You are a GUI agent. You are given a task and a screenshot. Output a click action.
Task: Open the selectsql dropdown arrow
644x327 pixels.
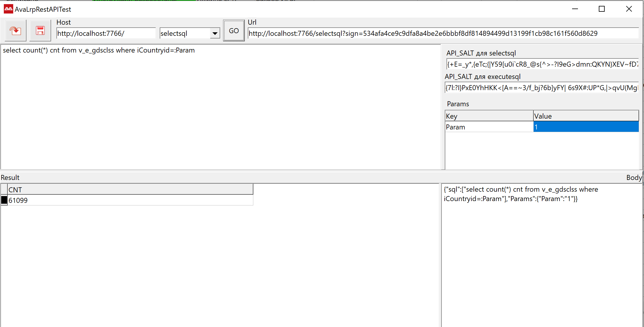215,33
